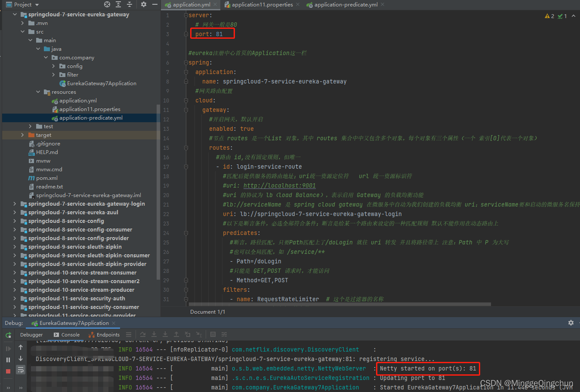Click the Evaluate Expression calculator icon
Screen dimensions: 580x392
[213, 334]
